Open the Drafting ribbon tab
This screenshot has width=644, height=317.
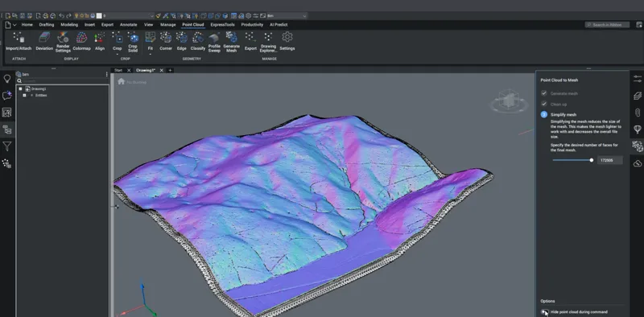coord(47,25)
